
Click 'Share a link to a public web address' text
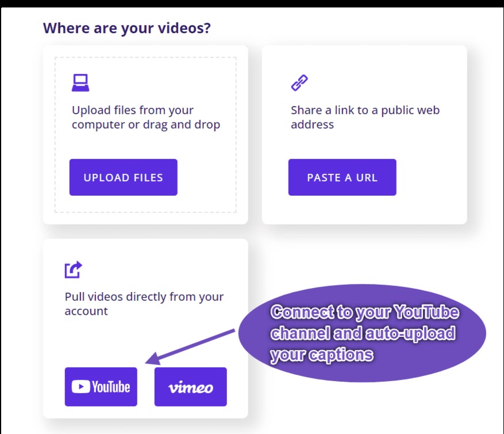click(365, 117)
